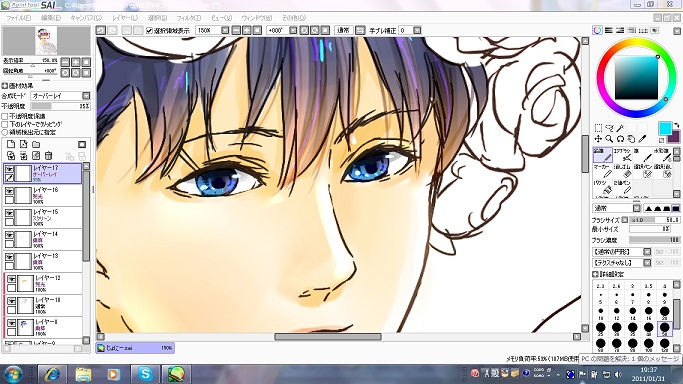Viewport: 683px width, 384px height.
Task: Swap foreground and background colors
Action: click(x=676, y=126)
